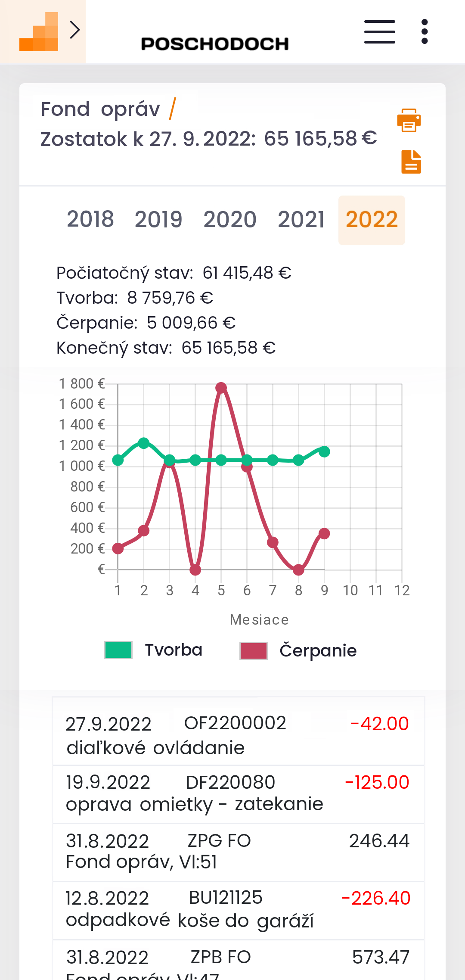
Task: Open the DF220080 oprava omietky transaction
Action: 238,793
